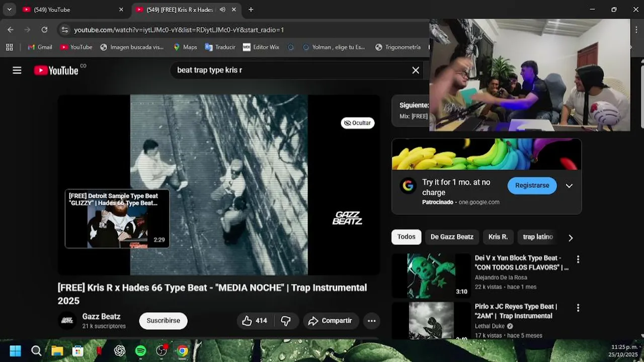Open Imagen buscada bookmark
This screenshot has height=362, width=644.
point(132,47)
